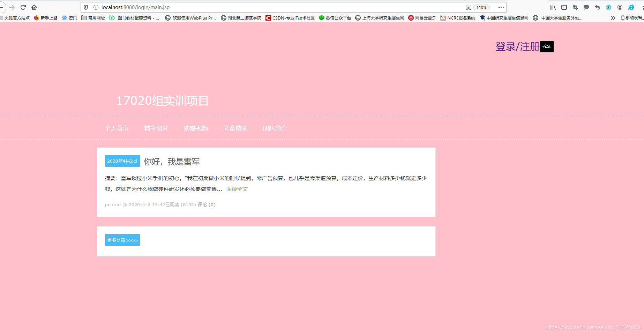Viewport: 644px width, 334px height.
Task: Open the browser home page
Action: (34, 7)
